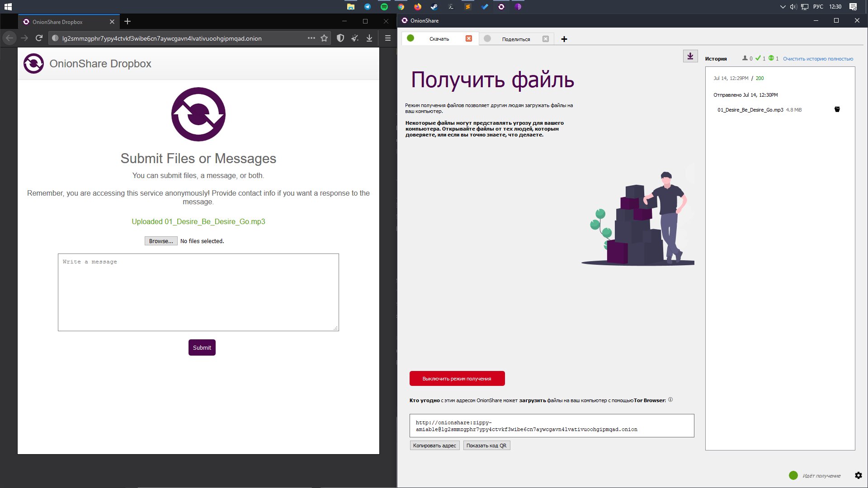Open the Windows Start menu

click(8, 7)
